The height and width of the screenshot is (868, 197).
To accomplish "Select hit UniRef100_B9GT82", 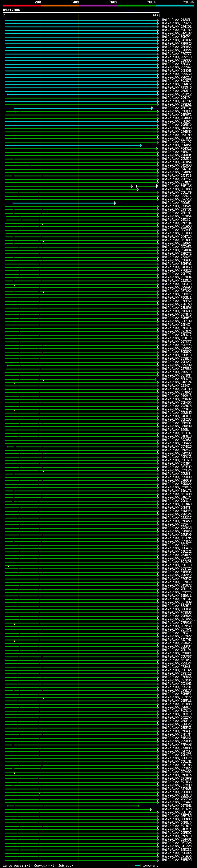I will pos(176,30).
